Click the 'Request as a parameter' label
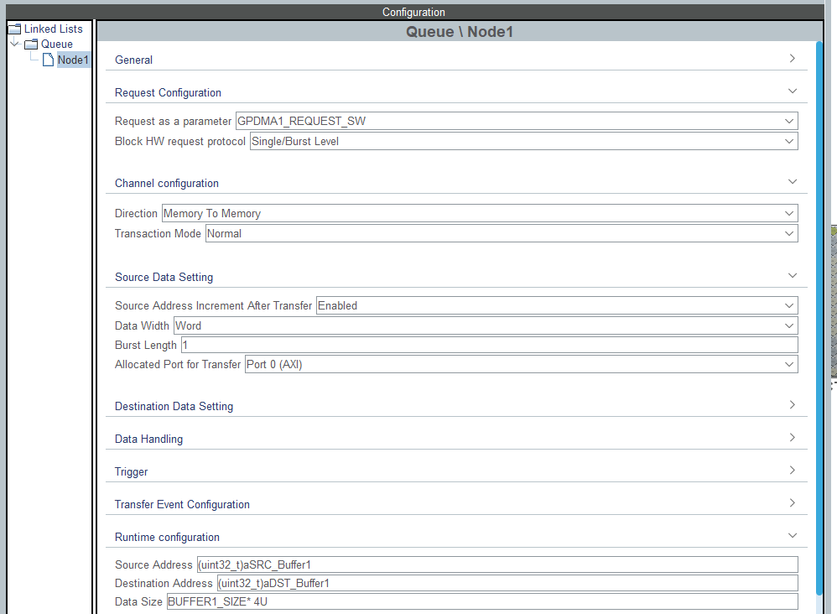The image size is (837, 614). tap(173, 121)
